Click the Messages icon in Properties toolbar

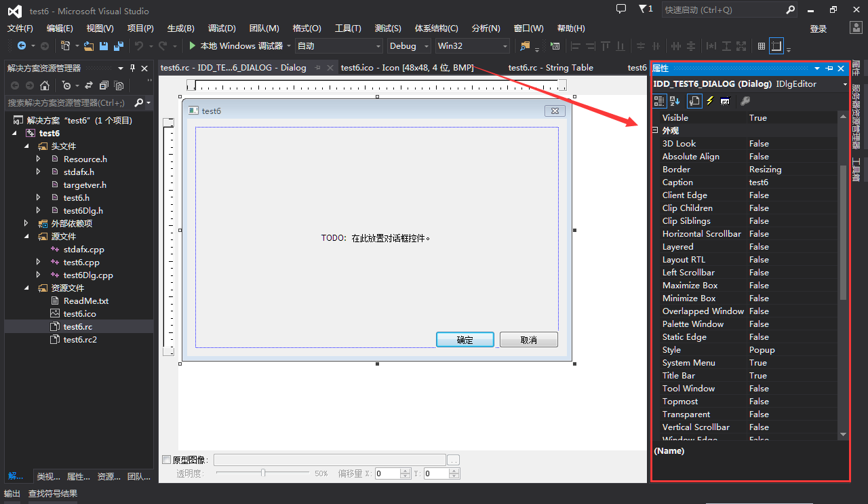coord(725,100)
